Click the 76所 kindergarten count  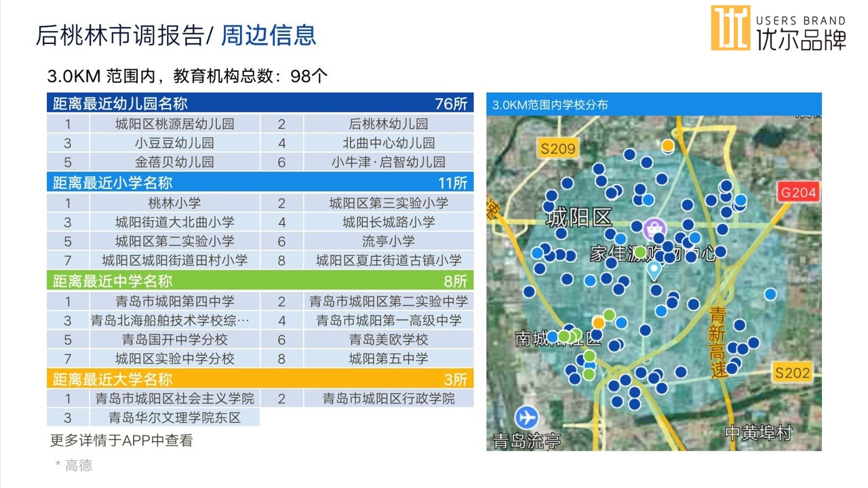tap(451, 104)
